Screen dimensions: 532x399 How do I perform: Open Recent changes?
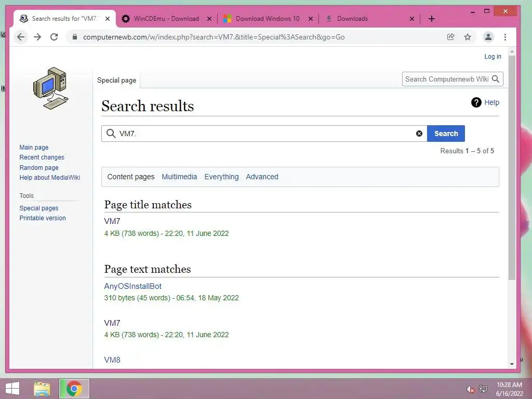42,157
